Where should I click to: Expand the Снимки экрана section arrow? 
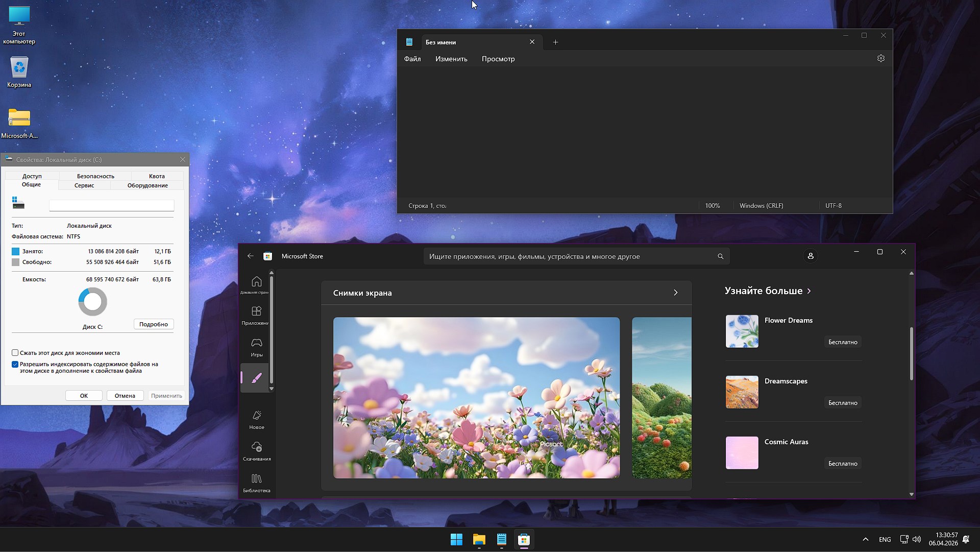pyautogui.click(x=676, y=293)
